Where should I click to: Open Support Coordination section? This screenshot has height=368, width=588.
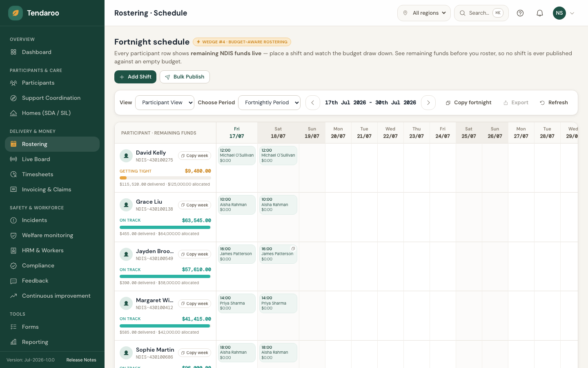[52, 98]
